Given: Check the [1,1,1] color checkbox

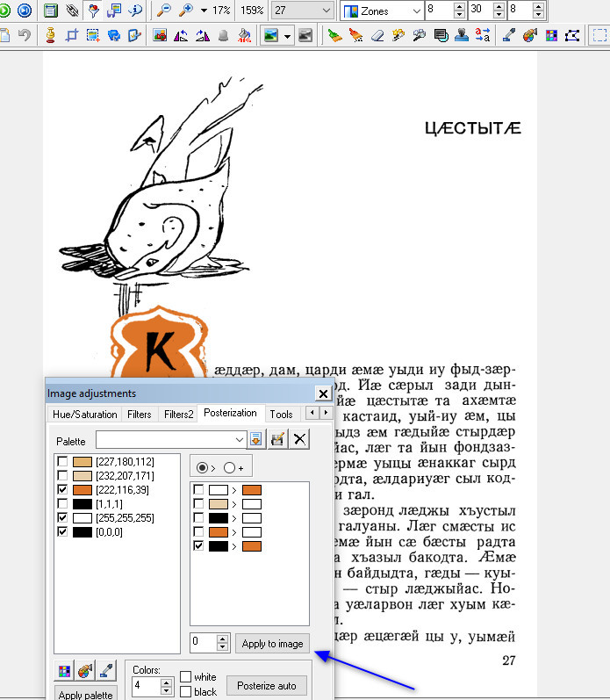Looking at the screenshot, I should 63,504.
